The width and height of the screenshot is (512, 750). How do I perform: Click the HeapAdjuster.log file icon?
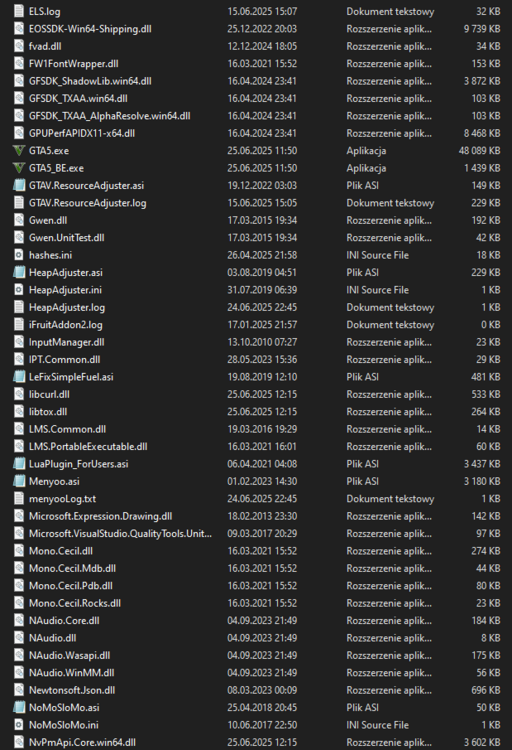(x=19, y=307)
